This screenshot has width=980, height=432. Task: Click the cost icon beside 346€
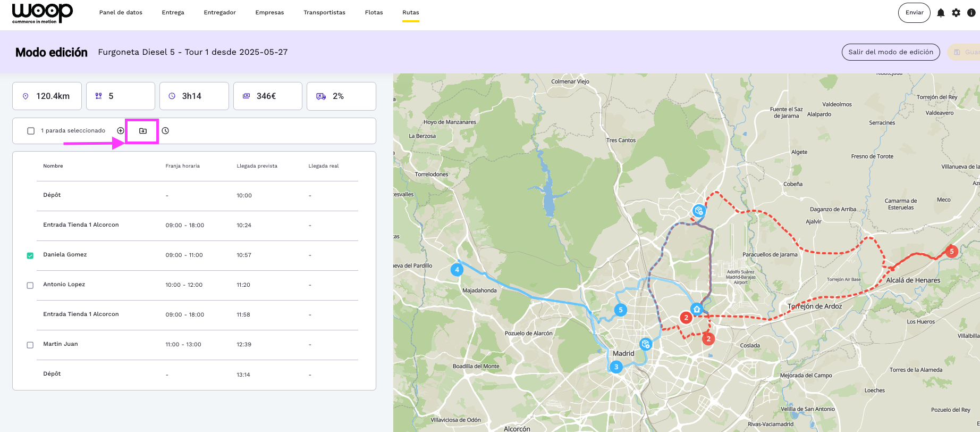tap(246, 96)
